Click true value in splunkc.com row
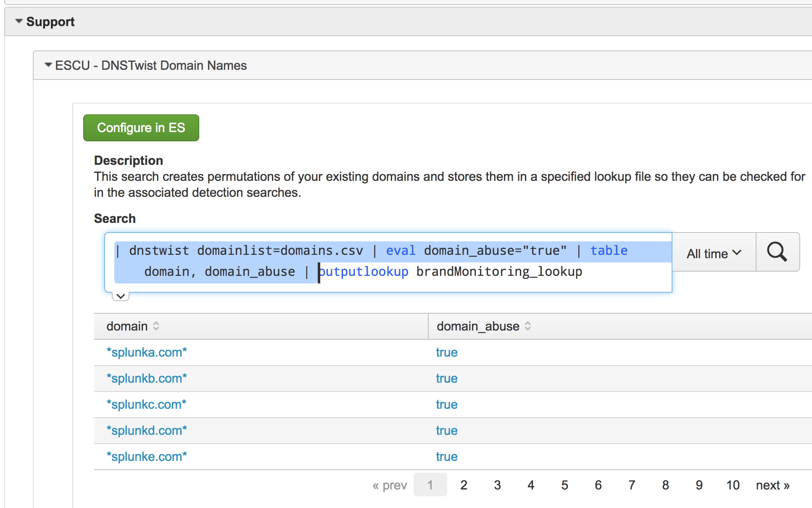Screen dimensions: 812x508 447,405
